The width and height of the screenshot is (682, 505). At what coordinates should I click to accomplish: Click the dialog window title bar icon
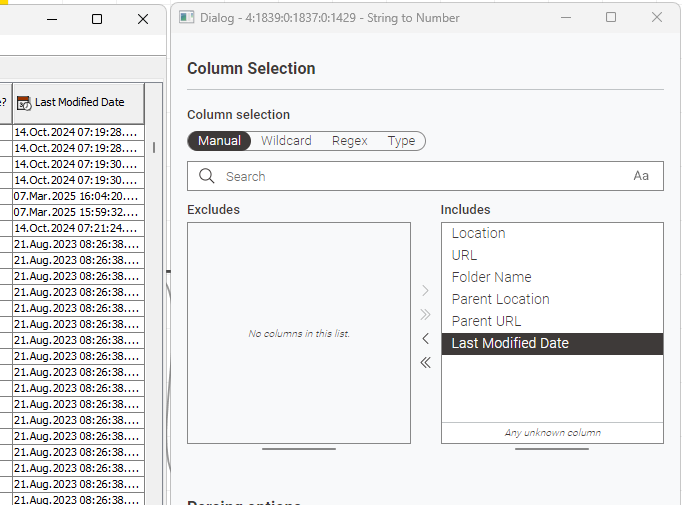186,18
